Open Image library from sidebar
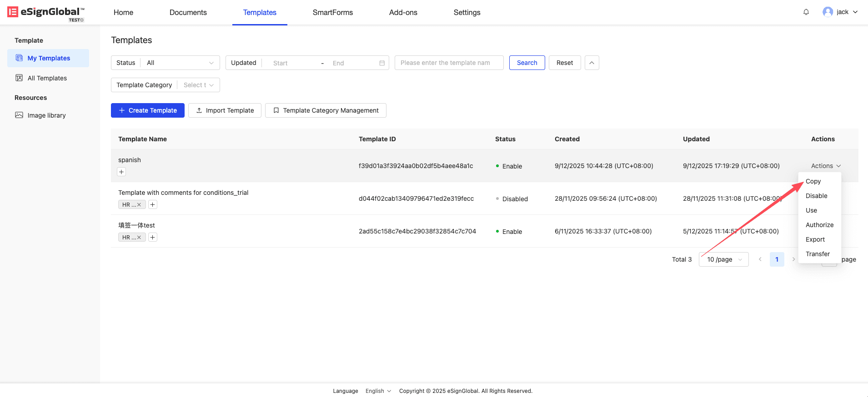The height and width of the screenshot is (397, 868). 46,115
